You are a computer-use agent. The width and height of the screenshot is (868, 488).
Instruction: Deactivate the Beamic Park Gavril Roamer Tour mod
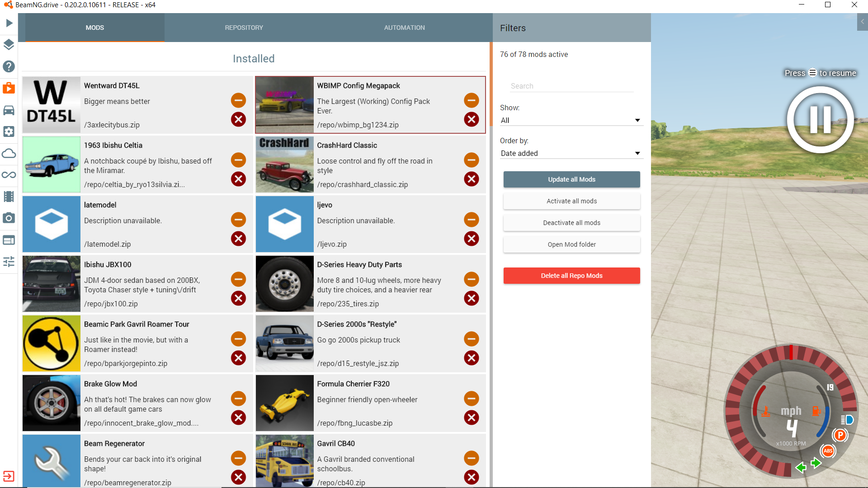pyautogui.click(x=238, y=339)
